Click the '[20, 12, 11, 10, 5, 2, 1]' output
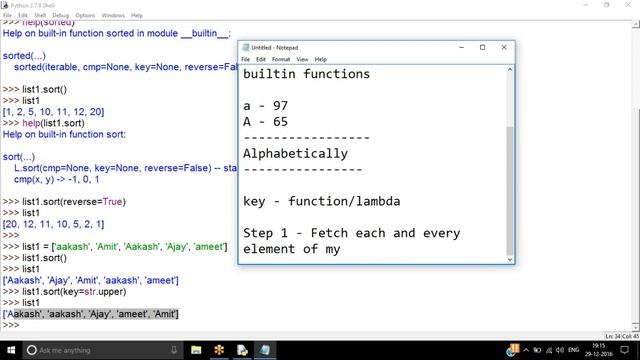The image size is (640, 360). pyautogui.click(x=53, y=224)
